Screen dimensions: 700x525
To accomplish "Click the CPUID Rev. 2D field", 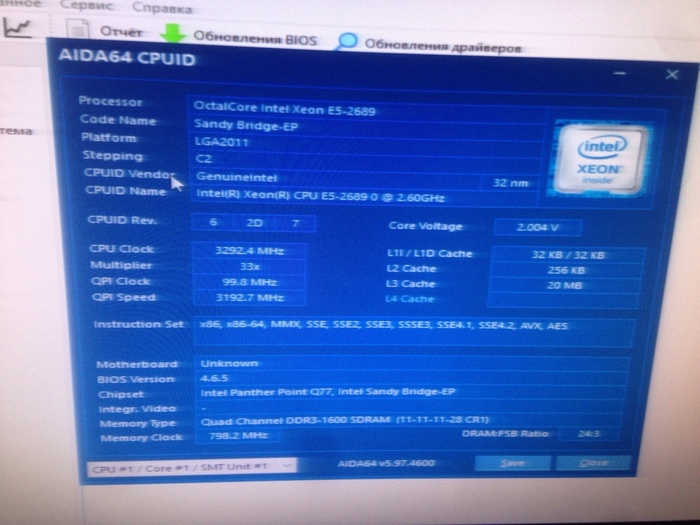I will 254,223.
